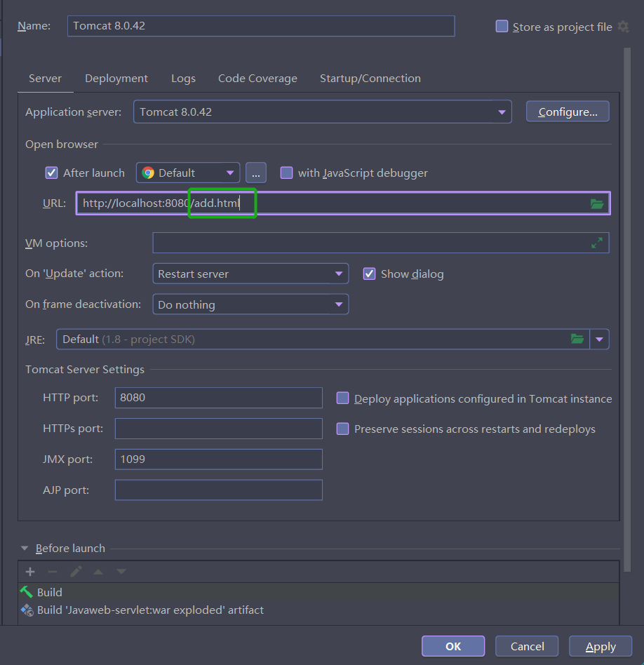Click the VM options input field
Image resolution: width=644 pixels, height=665 pixels.
(380, 243)
